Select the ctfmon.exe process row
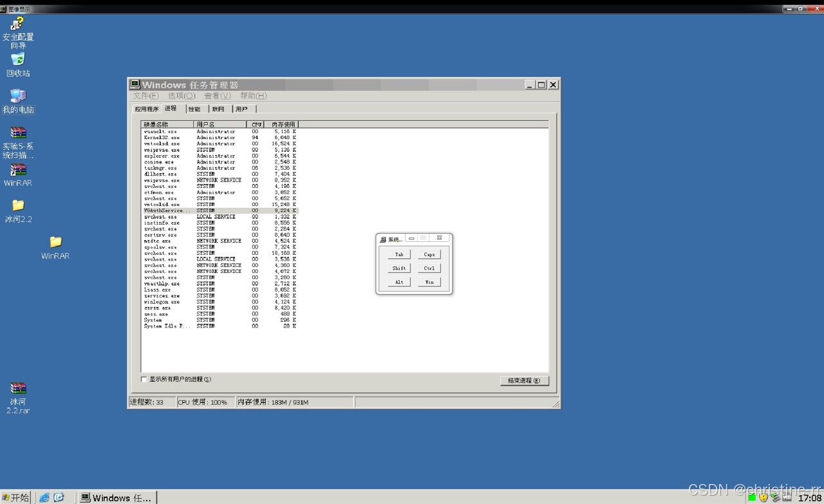Viewport: 824px width, 504px height. [x=220, y=192]
